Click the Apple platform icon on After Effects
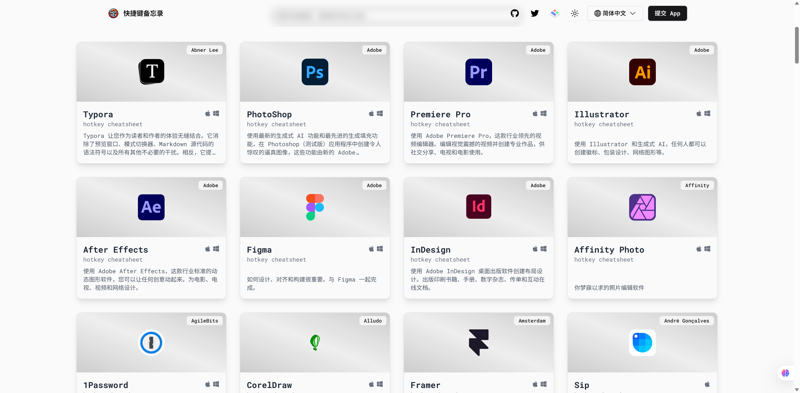 point(208,249)
